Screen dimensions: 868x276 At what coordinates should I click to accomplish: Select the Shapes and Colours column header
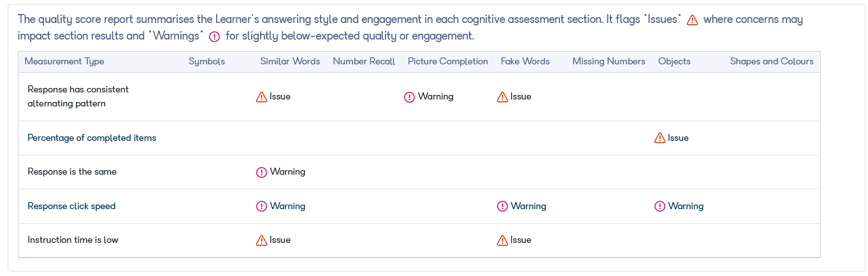(772, 61)
